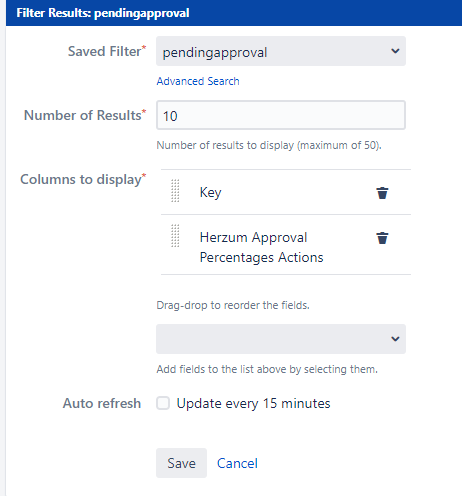Viewport: 462px width, 496px height.
Task: Select the Key column row
Action: [x=286, y=192]
